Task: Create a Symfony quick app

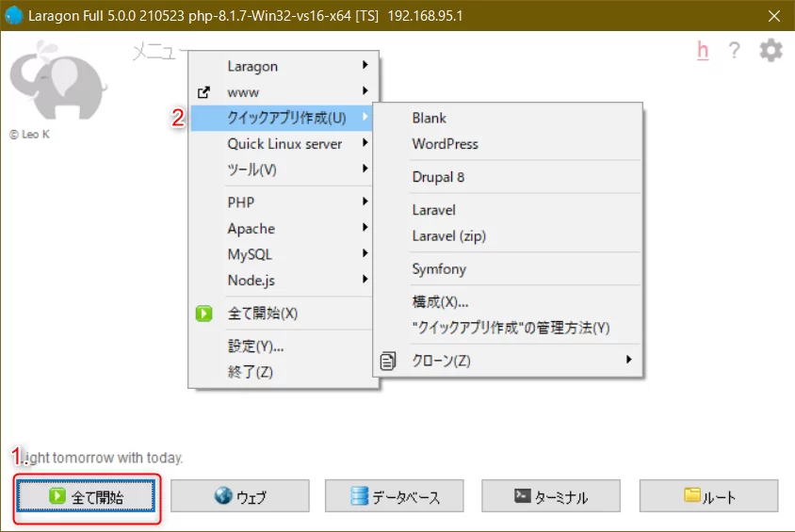Action: (x=508, y=269)
